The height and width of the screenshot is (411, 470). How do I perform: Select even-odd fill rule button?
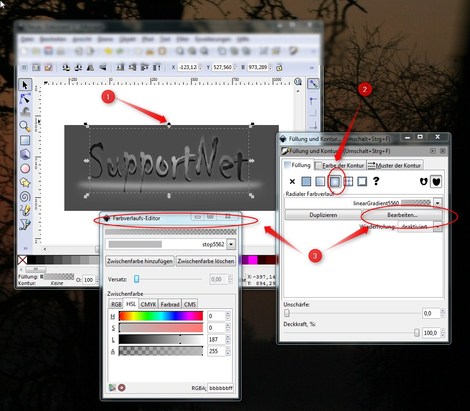423,181
